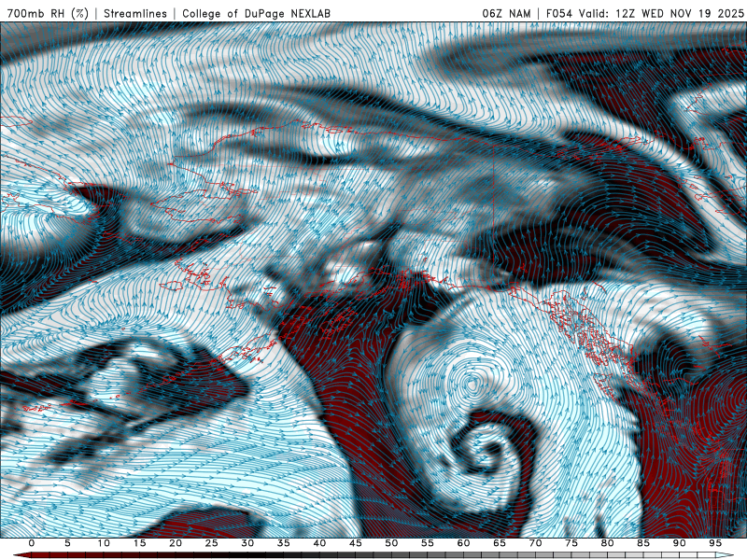The image size is (747, 560).
Task: Select the 'F054' forecast hour text
Action: pos(559,13)
